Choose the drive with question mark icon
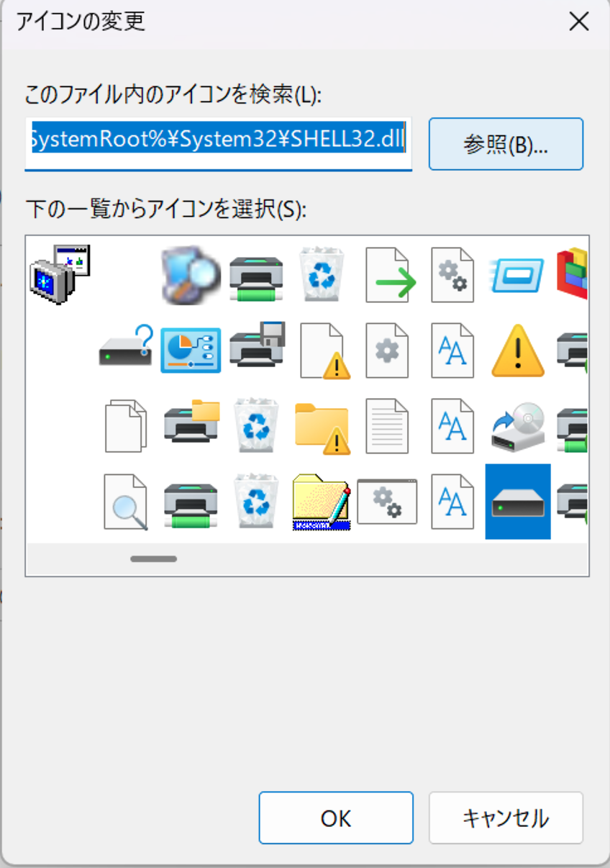 pyautogui.click(x=126, y=348)
